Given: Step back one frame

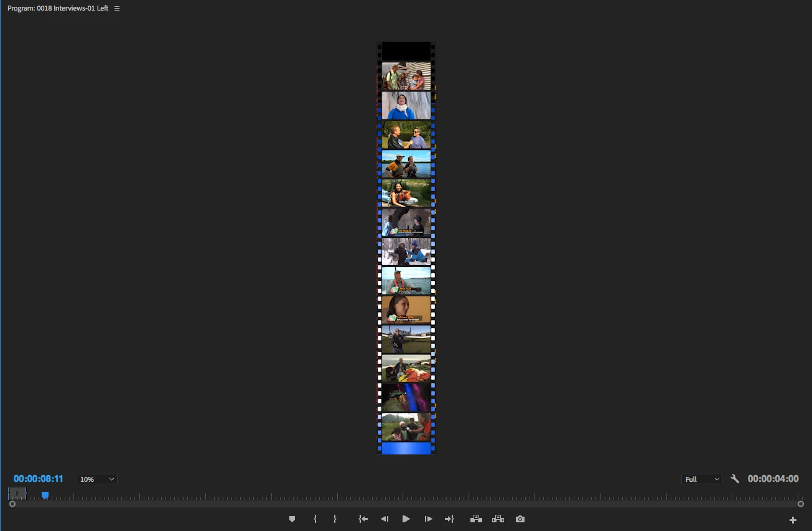Looking at the screenshot, I should pos(385,519).
